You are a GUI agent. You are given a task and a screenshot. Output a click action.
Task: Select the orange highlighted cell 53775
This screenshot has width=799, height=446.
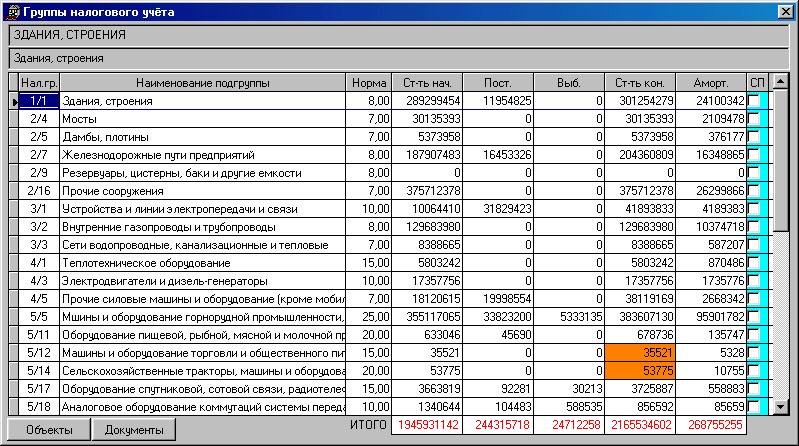pyautogui.click(x=640, y=371)
